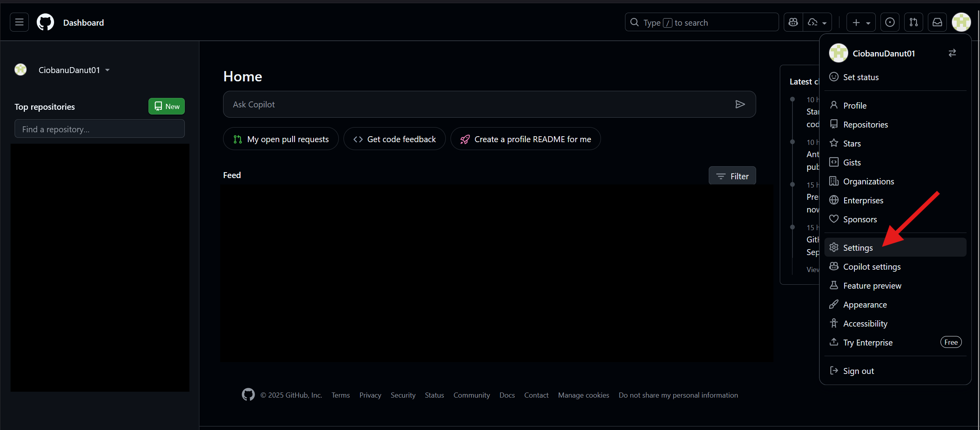Open the Pull requests icon in header
The width and height of the screenshot is (980, 430).
[913, 23]
